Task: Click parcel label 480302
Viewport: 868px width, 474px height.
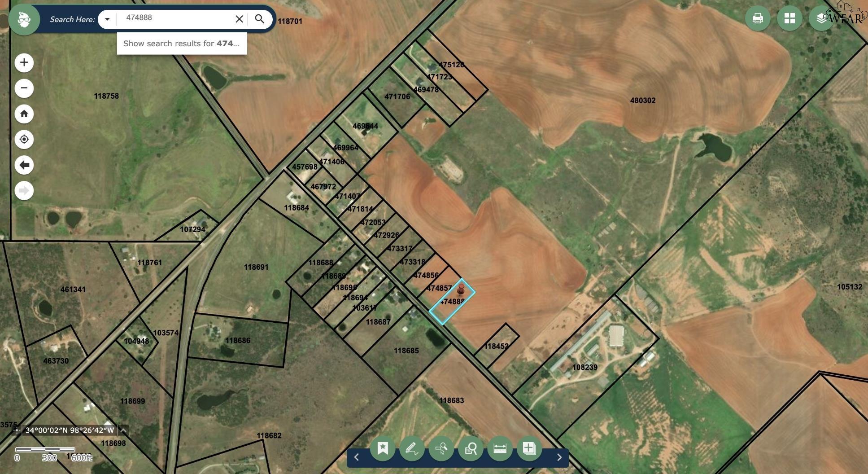Action: [x=643, y=101]
